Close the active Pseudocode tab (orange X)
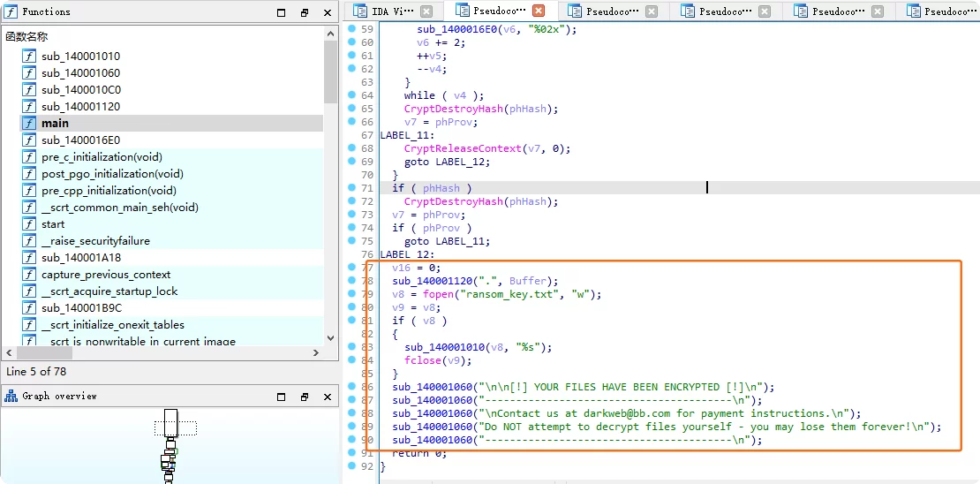This screenshot has height=484, width=980. [x=539, y=11]
